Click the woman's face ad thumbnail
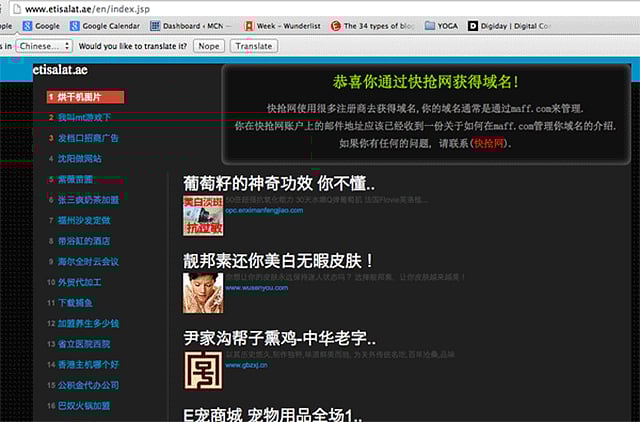 click(x=203, y=292)
